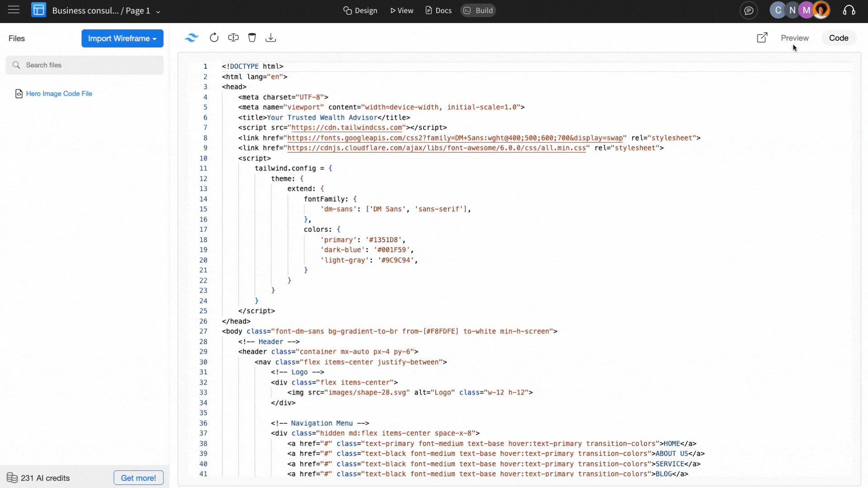The image size is (868, 488).
Task: Click the '<!DOCTYPE html>' code line
Action: click(252, 66)
